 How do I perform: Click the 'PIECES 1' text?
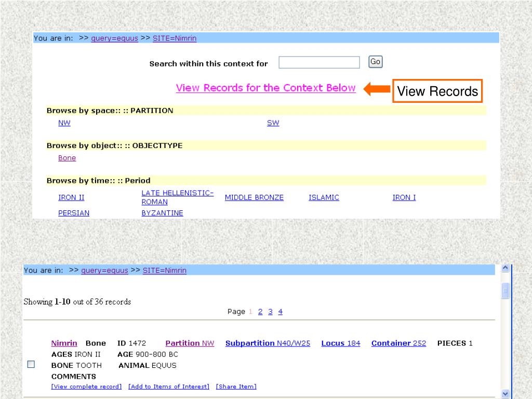pos(455,343)
